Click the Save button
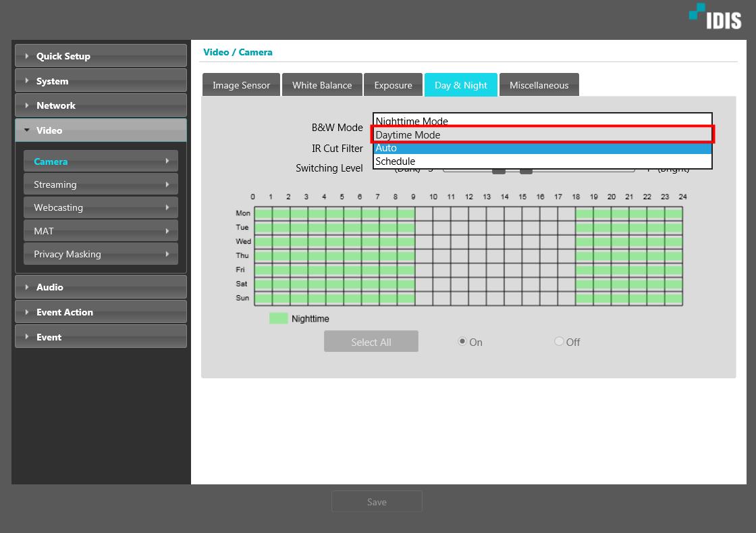This screenshot has width=756, height=533. [377, 502]
